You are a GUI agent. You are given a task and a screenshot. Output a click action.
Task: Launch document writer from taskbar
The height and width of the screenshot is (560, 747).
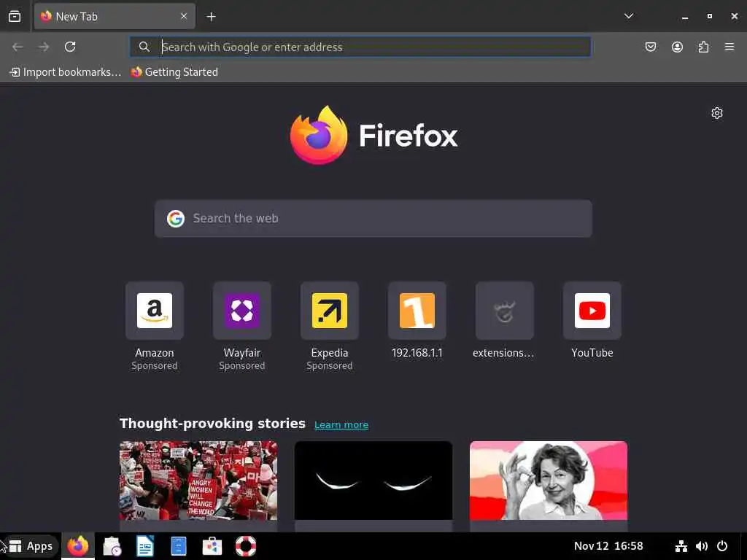(x=145, y=546)
